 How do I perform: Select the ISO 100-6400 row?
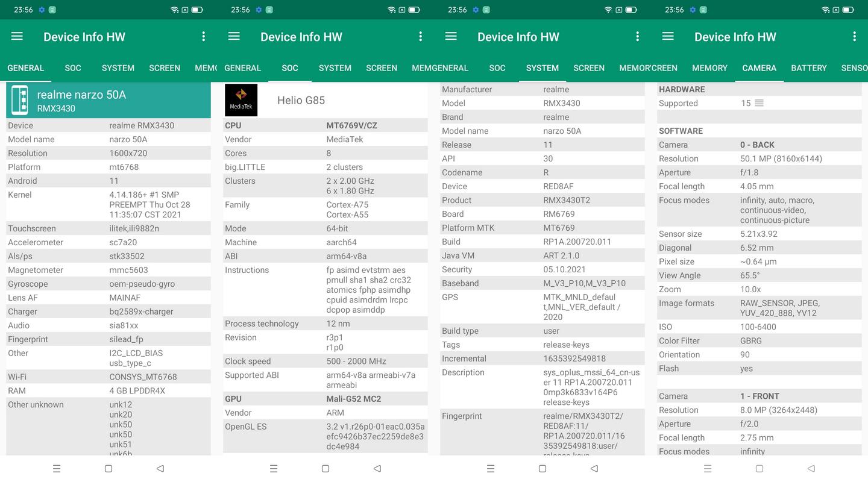pos(759,327)
